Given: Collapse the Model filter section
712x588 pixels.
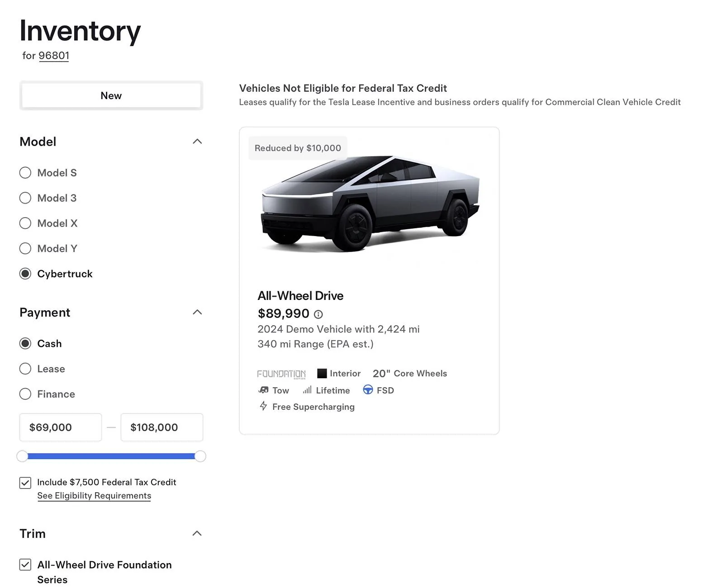Looking at the screenshot, I should [x=197, y=142].
